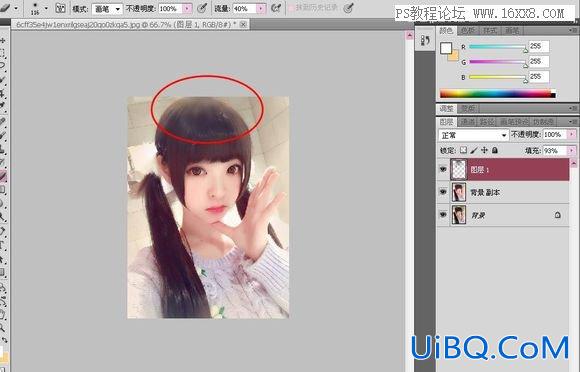Open the tool preset dropdown arrow
This screenshot has height=372, width=580.
click(x=16, y=8)
